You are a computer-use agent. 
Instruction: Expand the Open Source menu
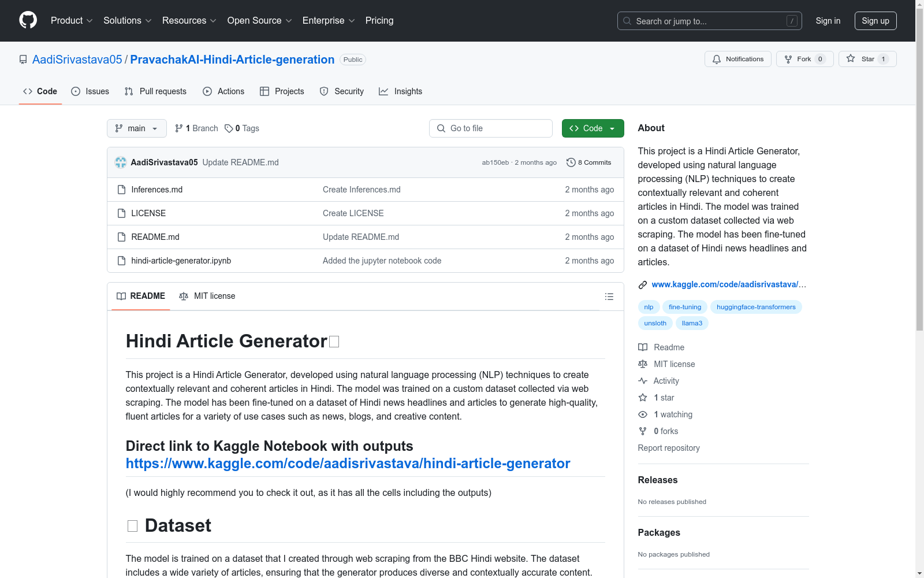260,21
